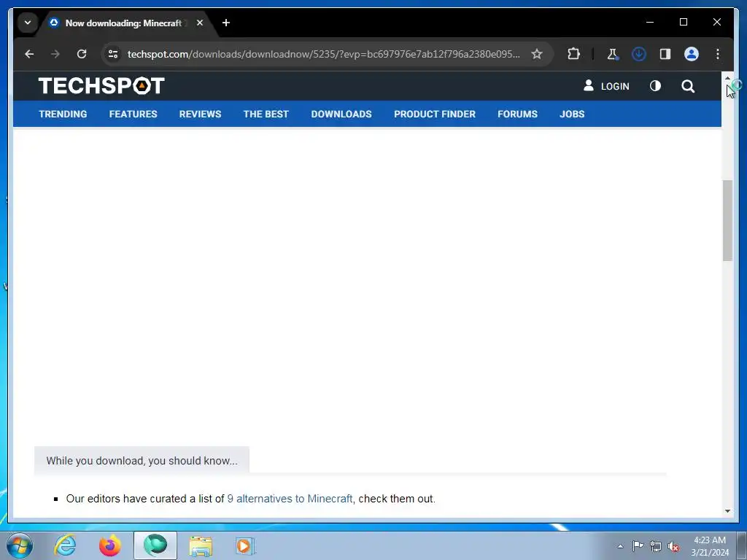
Task: Toggle dark mode contrast icon
Action: coord(655,86)
